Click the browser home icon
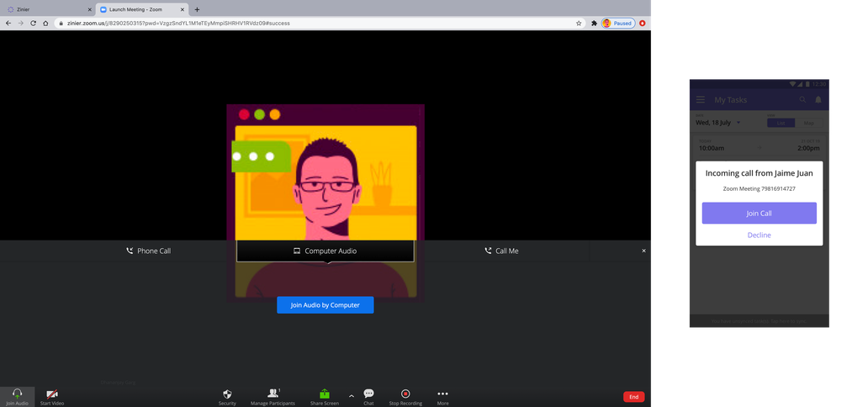This screenshot has height=407, width=868. tap(45, 24)
